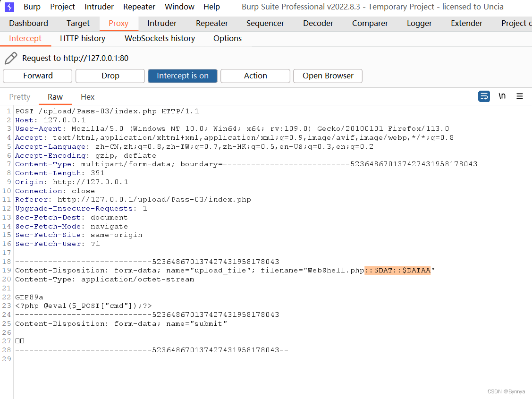
Task: Click the pencil edit icon beside request target
Action: [x=11, y=58]
